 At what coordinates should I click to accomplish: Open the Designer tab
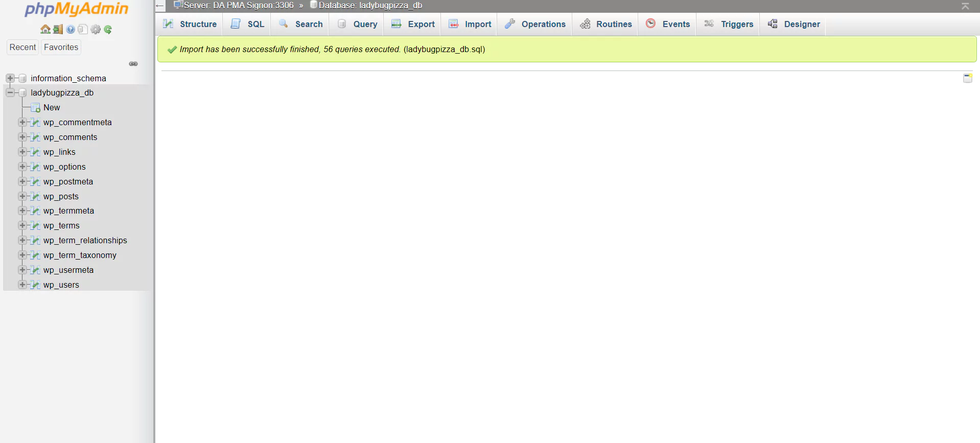click(794, 24)
